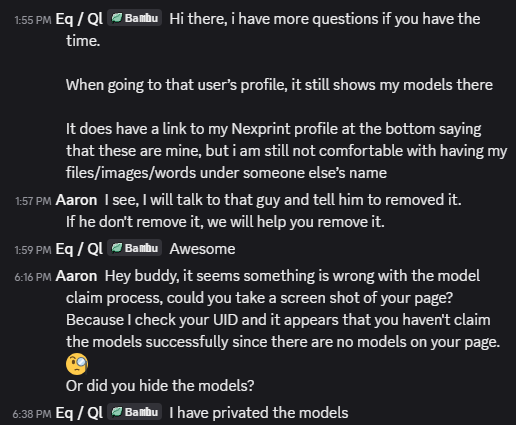This screenshot has width=516, height=425.
Task: Click the 1:55 PM timestamp
Action: 33,20
